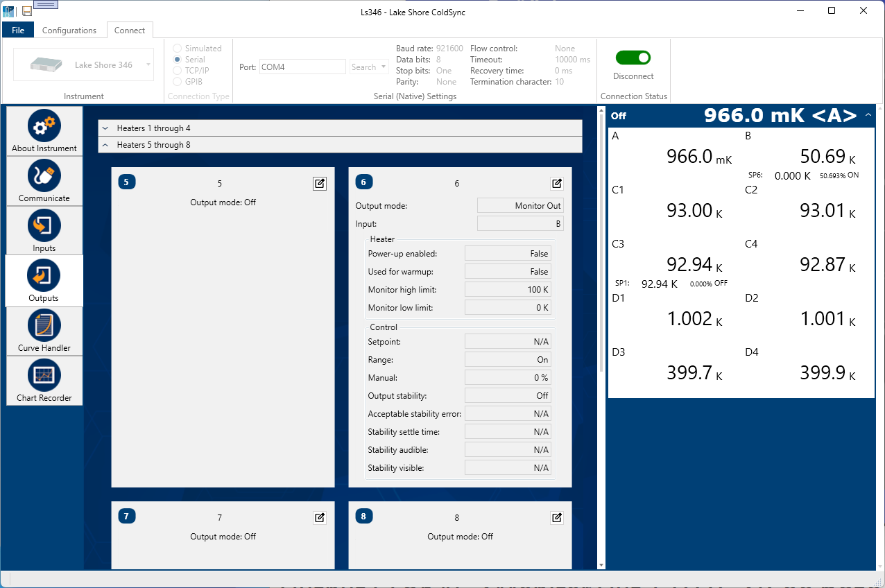Click the Used for warmup False value
Viewport: 885px width, 588px height.
click(508, 271)
